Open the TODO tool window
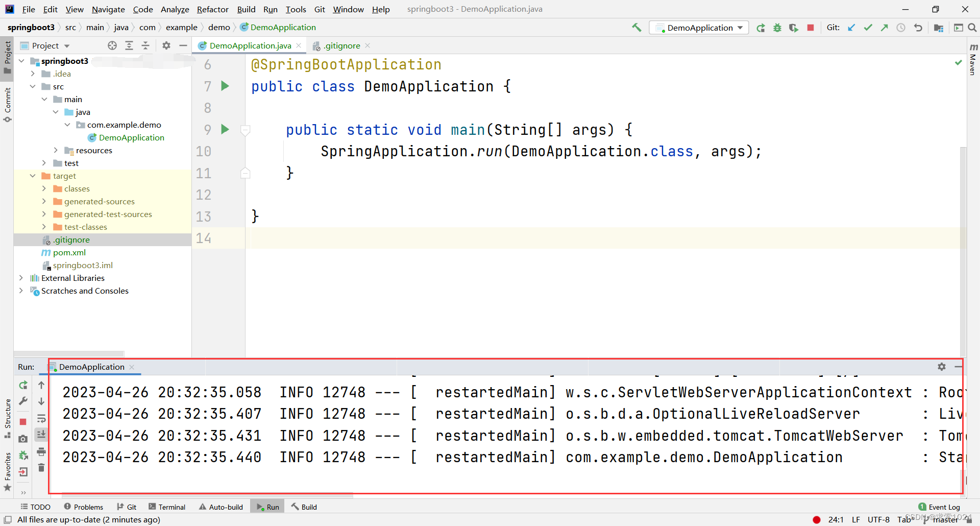This screenshot has height=526, width=980. pos(35,507)
